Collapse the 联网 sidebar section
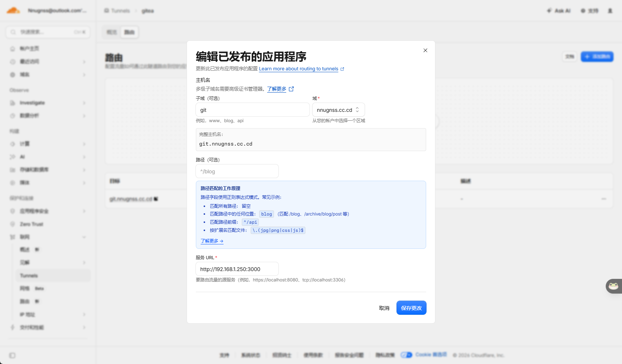Screen dimensions: 622x364 [84, 237]
